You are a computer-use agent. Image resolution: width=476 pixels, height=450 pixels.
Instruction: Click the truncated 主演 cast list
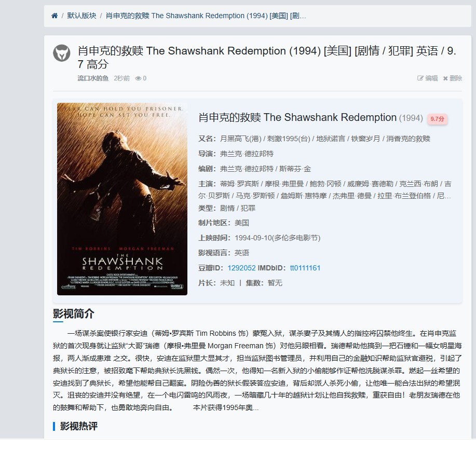[324, 189]
